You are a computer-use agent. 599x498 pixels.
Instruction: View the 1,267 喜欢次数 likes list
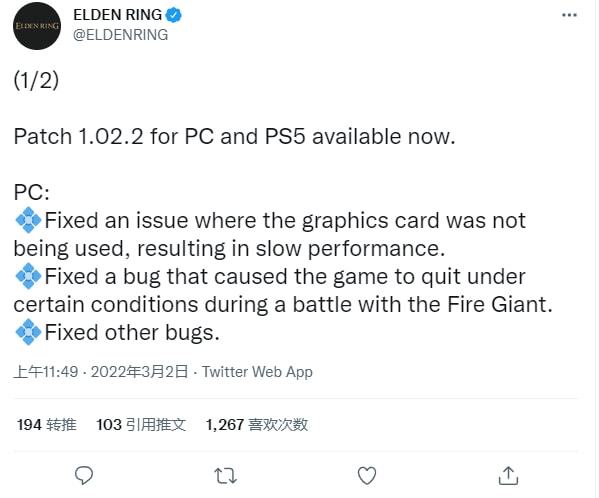[x=257, y=425]
